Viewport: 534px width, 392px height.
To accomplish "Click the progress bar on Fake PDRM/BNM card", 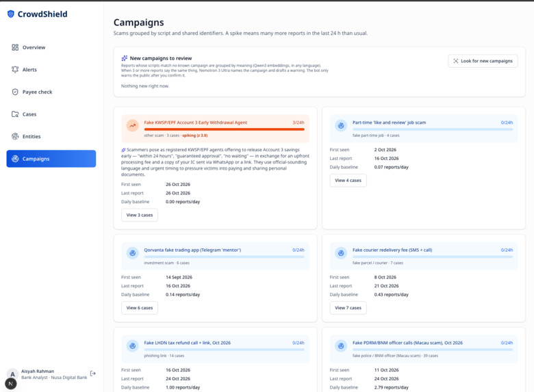I will [433, 350].
